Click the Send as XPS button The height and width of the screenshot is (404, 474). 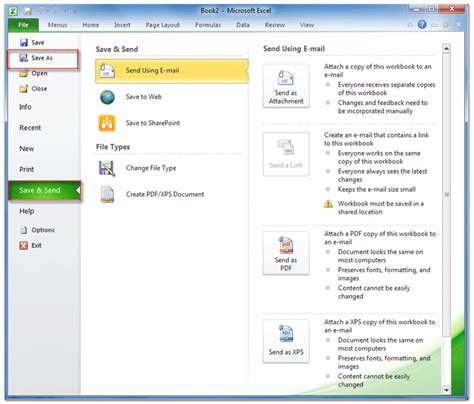286,341
